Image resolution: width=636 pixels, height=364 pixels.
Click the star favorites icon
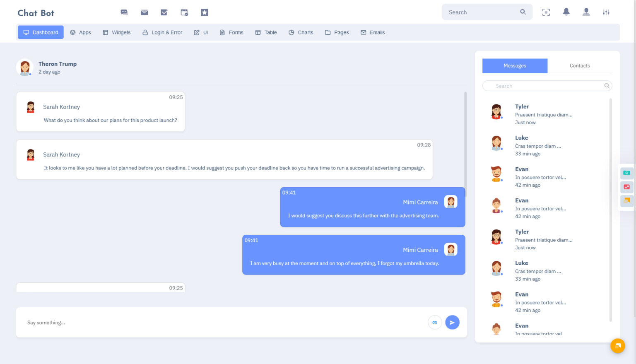point(204,12)
